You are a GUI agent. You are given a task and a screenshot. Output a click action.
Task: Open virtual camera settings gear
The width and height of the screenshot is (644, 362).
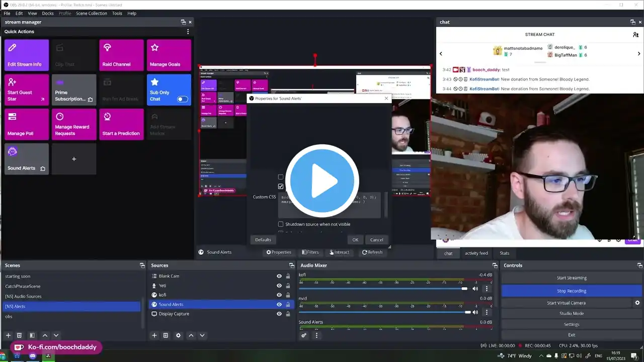point(637,303)
